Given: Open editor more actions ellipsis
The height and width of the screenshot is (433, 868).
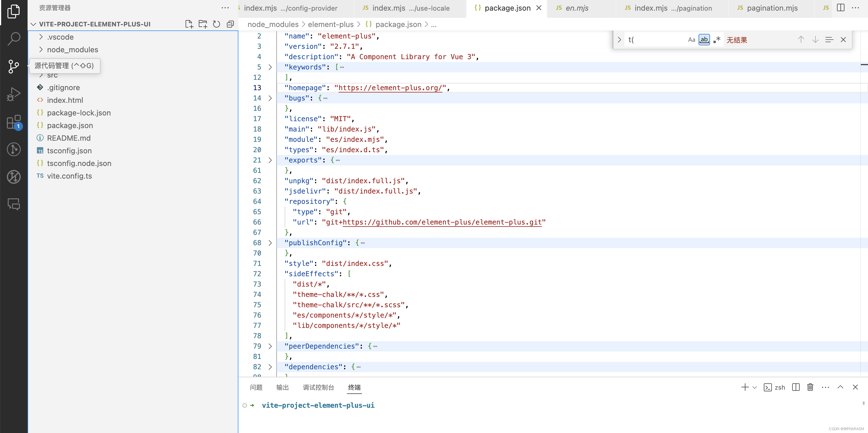Looking at the screenshot, I should pos(855,8).
